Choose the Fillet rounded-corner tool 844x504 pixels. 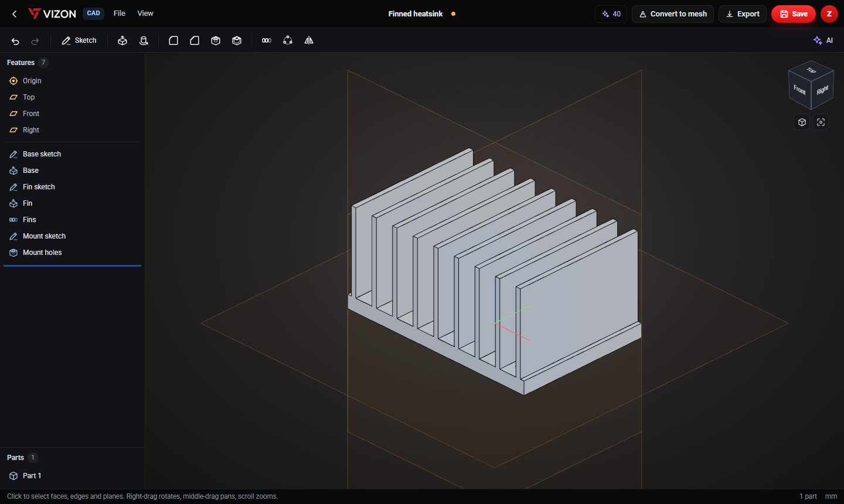click(173, 40)
